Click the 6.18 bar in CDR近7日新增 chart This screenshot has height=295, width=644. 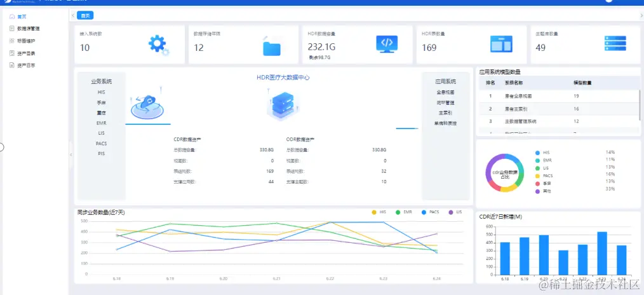(505, 258)
